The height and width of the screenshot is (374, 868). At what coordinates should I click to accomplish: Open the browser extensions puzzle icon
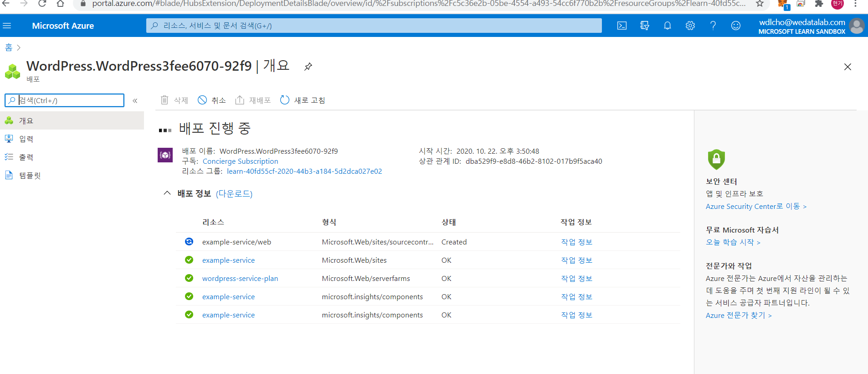click(x=819, y=4)
